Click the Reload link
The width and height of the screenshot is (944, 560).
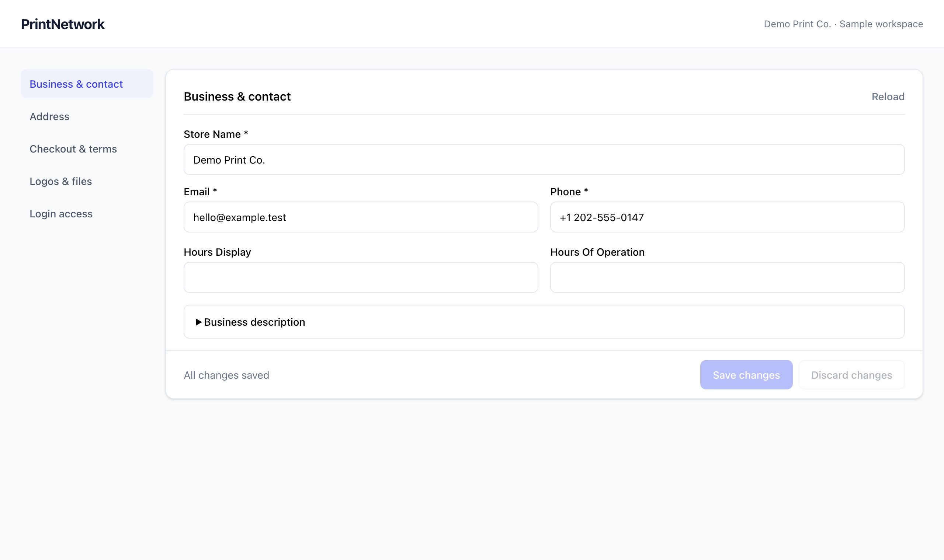(888, 97)
